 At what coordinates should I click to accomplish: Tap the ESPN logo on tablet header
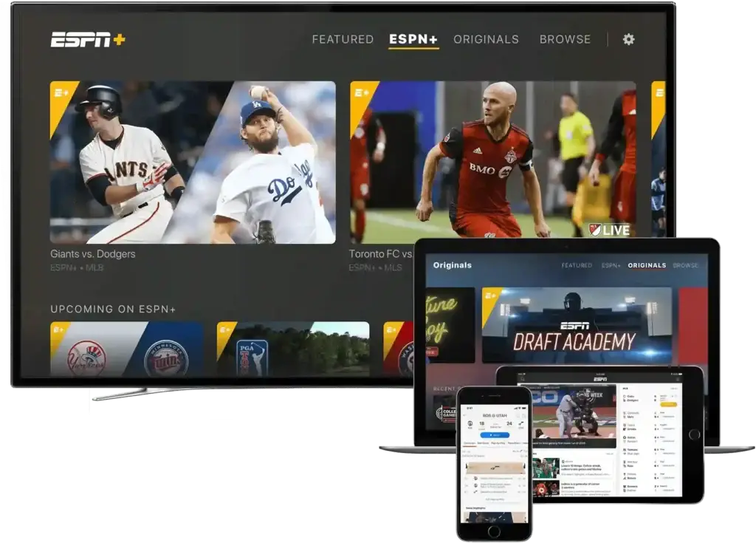coord(600,380)
